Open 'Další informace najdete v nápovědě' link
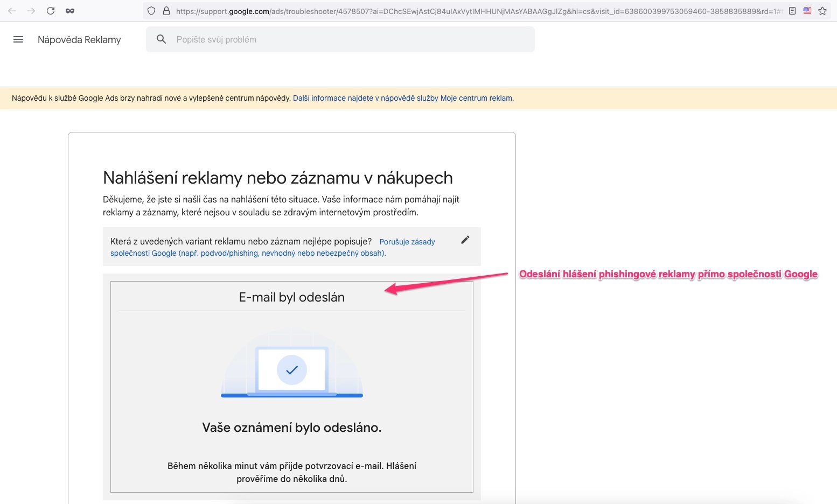This screenshot has width=837, height=504. [403, 98]
